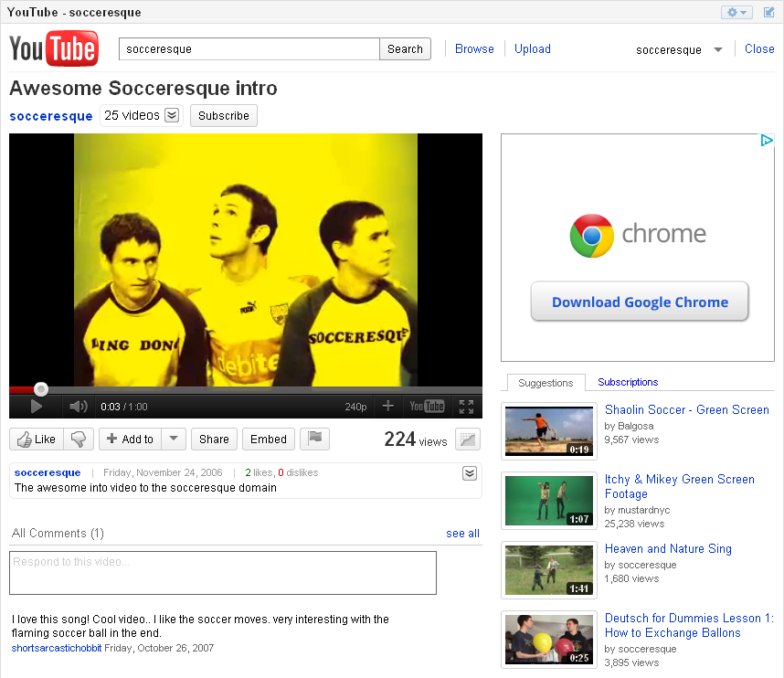This screenshot has width=784, height=678.
Task: Open the video statistics chart icon
Action: click(x=468, y=440)
